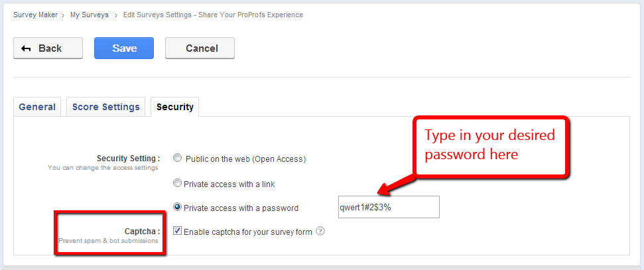Select Public on the web option
The width and height of the screenshot is (644, 270).
click(x=177, y=159)
